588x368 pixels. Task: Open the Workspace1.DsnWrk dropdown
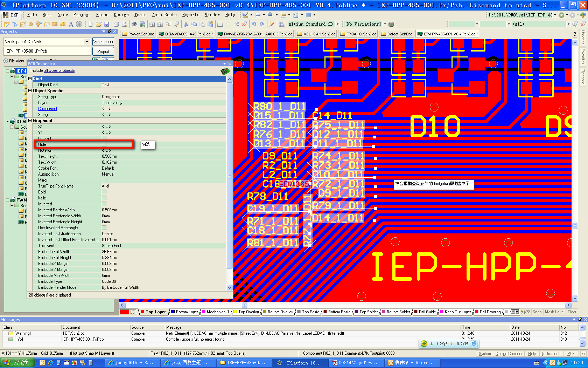click(87, 42)
